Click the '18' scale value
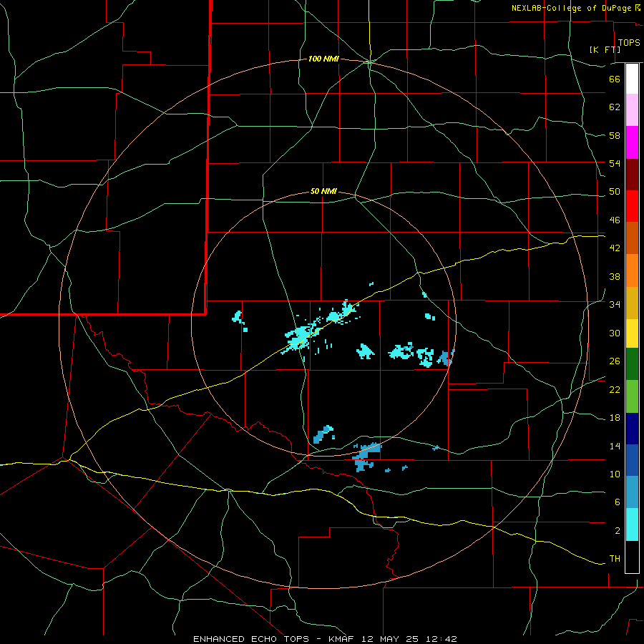This screenshot has height=644, width=644. coord(615,418)
